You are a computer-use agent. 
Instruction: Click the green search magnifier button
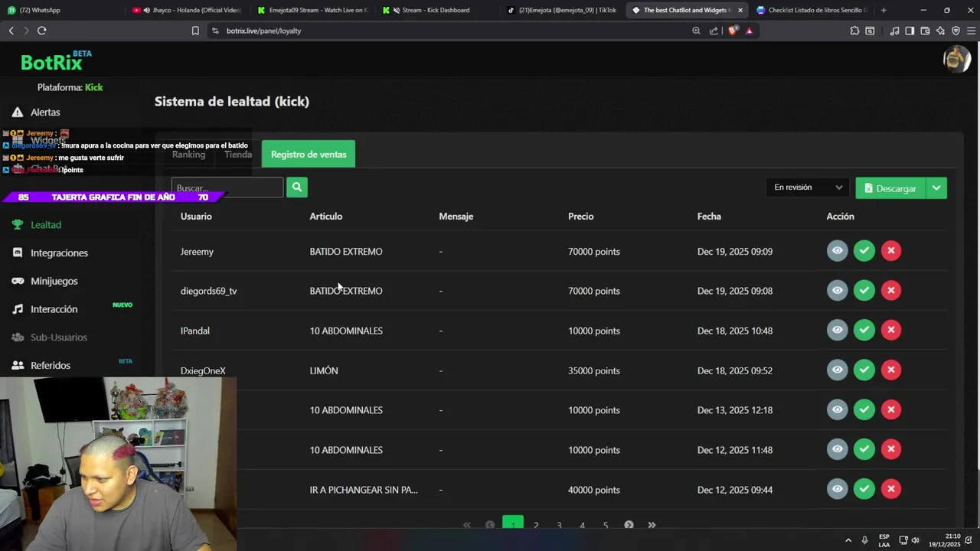pyautogui.click(x=297, y=187)
